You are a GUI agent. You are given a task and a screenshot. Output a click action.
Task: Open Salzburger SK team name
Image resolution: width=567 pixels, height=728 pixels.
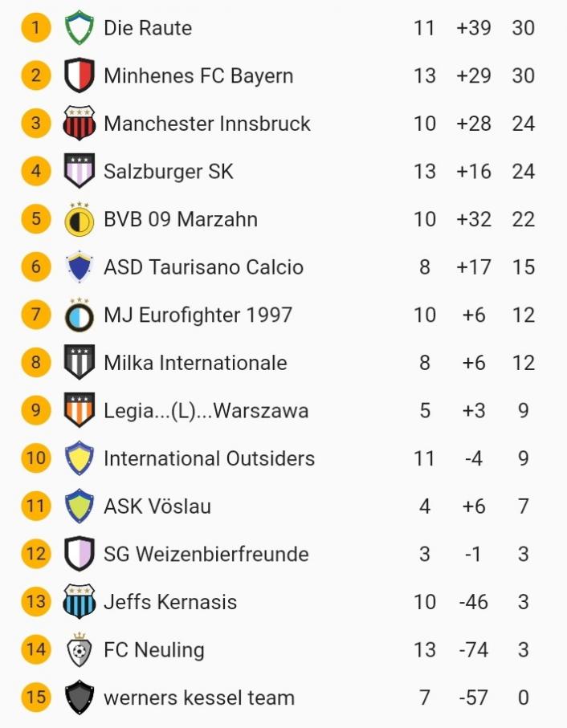[169, 172]
